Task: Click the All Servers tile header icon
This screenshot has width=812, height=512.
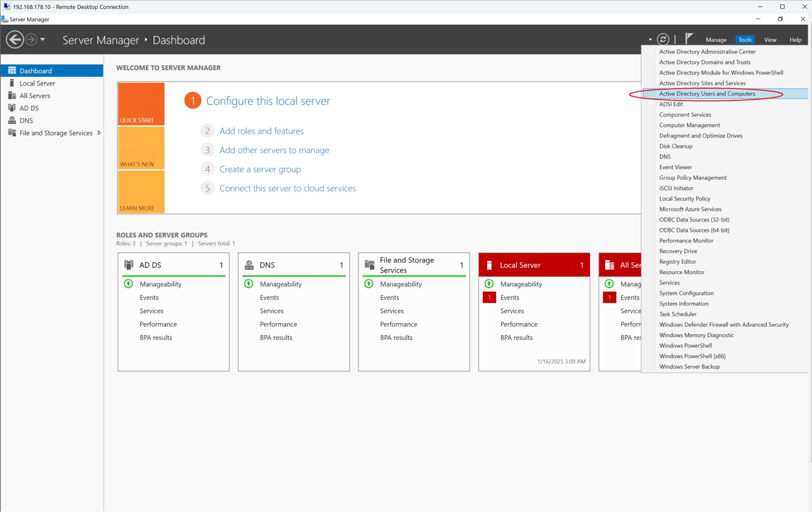Action: point(609,265)
